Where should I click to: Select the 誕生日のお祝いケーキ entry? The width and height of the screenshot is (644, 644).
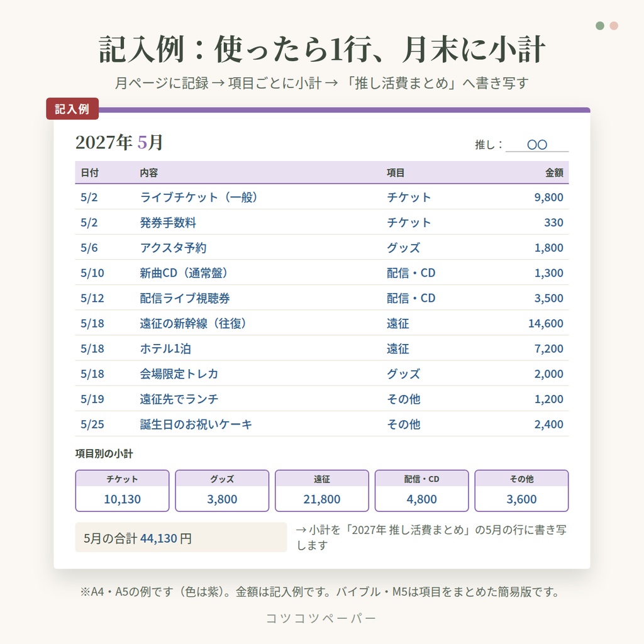point(196,425)
